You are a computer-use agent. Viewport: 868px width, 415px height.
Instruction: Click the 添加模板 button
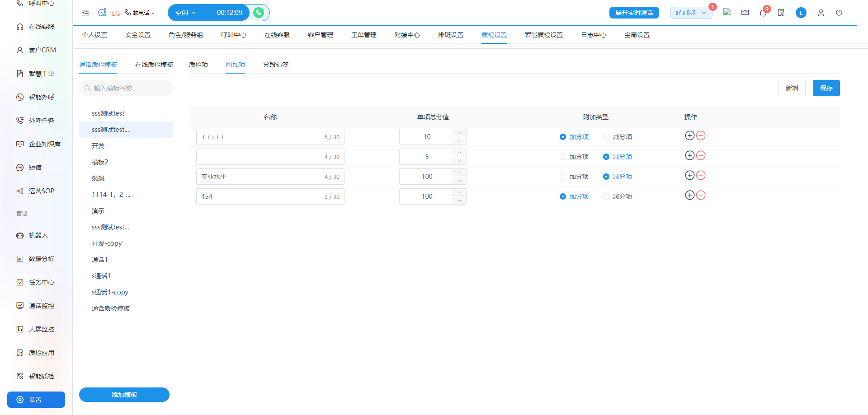124,395
